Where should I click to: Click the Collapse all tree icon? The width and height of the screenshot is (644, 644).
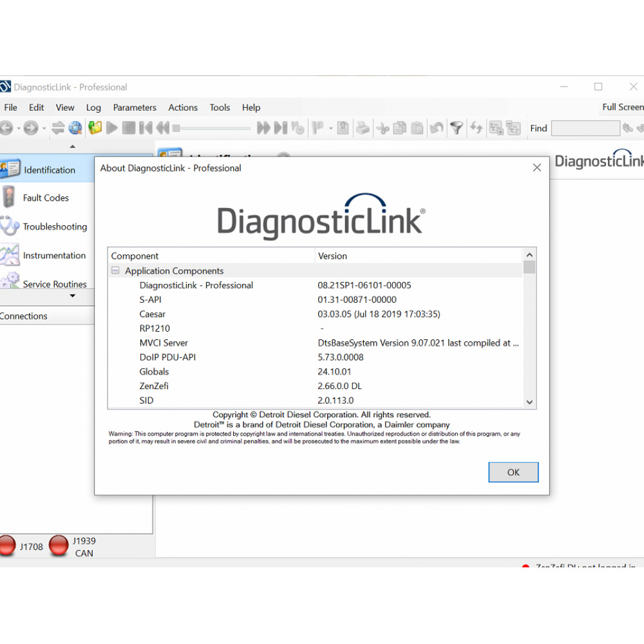[x=513, y=129]
